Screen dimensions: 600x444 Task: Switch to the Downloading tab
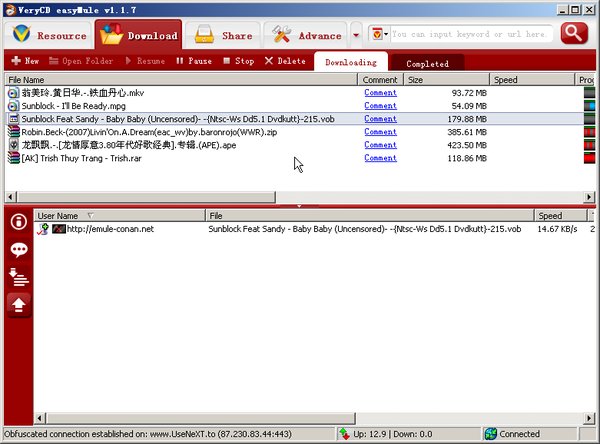(x=351, y=62)
